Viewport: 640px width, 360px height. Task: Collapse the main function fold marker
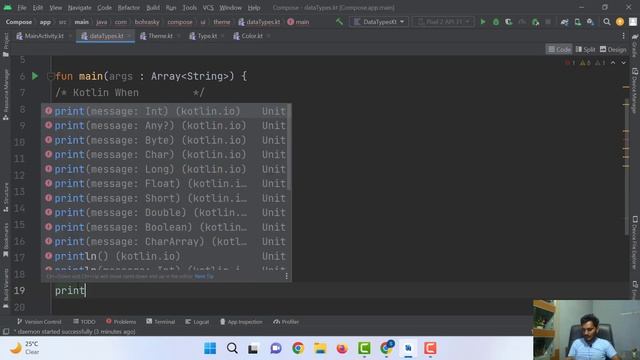pyautogui.click(x=50, y=76)
